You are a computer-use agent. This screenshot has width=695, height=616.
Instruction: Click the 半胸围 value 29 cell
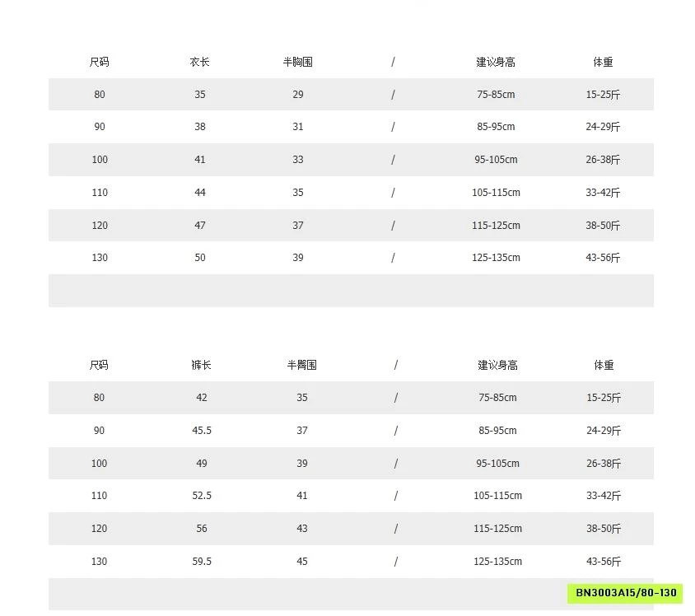click(x=298, y=95)
